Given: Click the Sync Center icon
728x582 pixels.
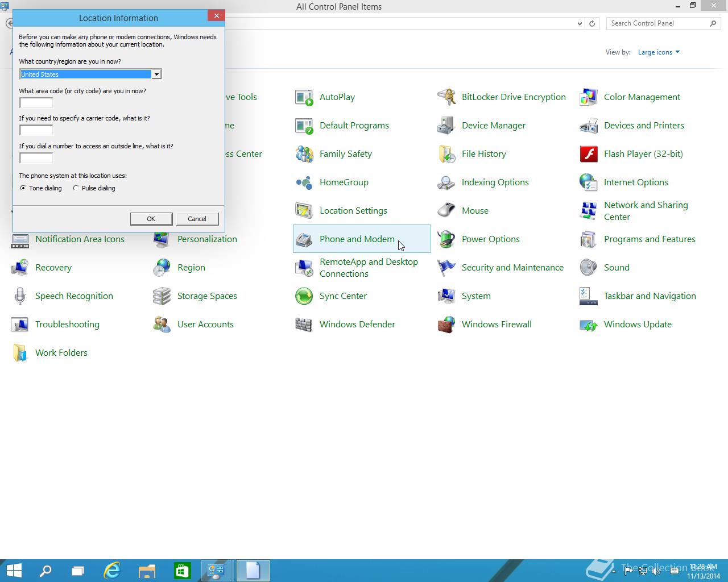Looking at the screenshot, I should pos(304,296).
